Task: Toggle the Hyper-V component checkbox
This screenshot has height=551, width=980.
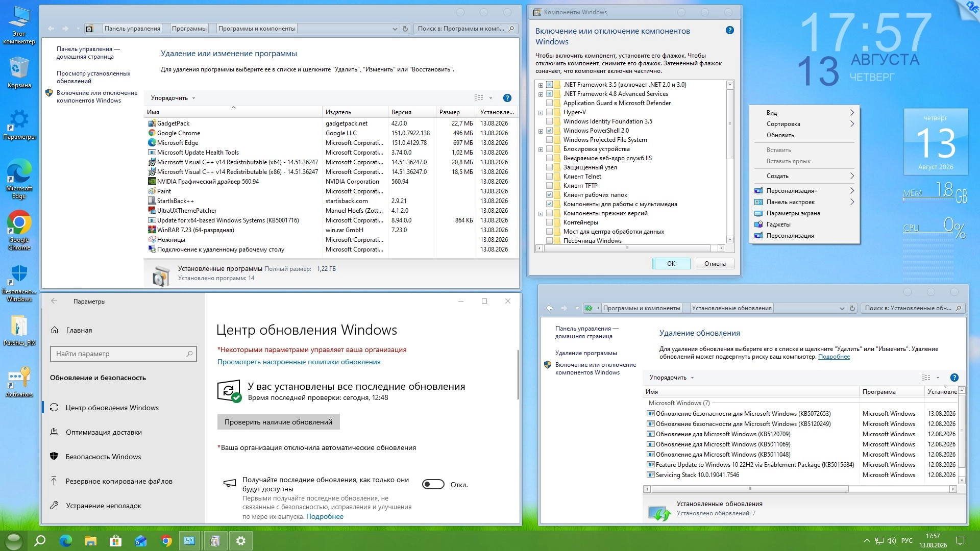Action: pos(550,112)
